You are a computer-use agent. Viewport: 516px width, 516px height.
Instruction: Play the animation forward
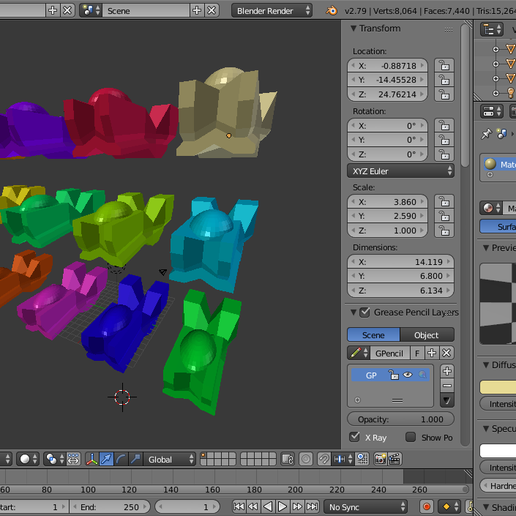[282, 507]
